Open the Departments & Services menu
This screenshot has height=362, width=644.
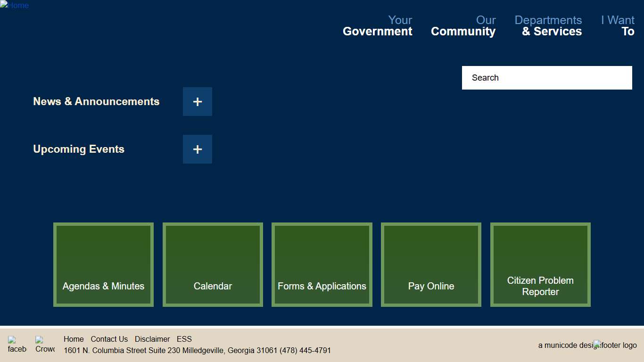tap(548, 25)
